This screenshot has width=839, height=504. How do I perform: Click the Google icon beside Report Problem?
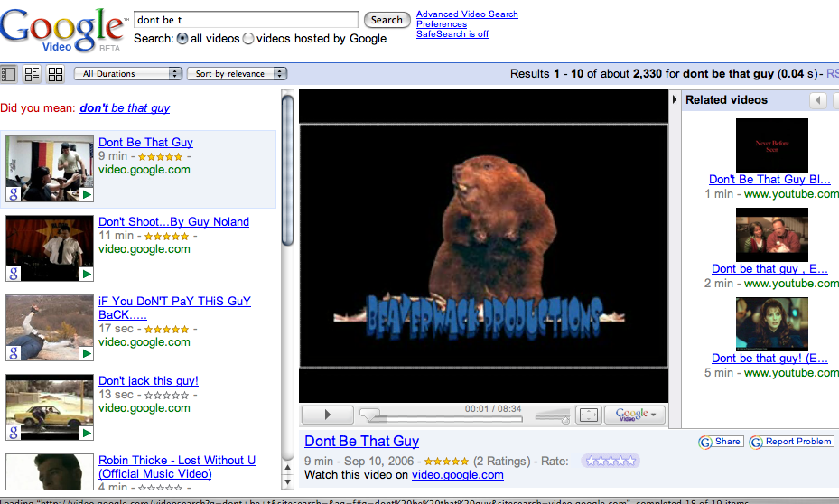click(x=756, y=442)
